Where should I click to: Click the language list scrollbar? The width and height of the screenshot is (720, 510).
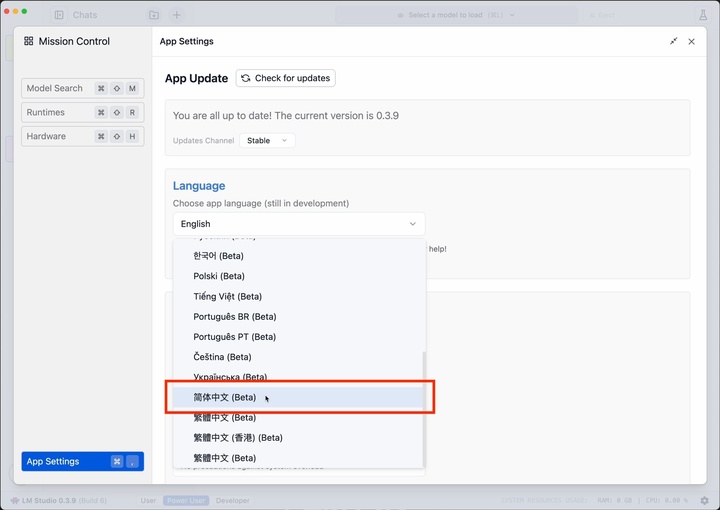(x=424, y=409)
